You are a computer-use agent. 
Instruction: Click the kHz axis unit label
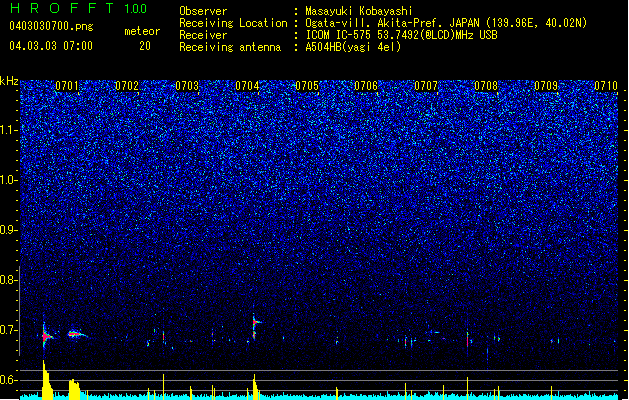click(9, 81)
